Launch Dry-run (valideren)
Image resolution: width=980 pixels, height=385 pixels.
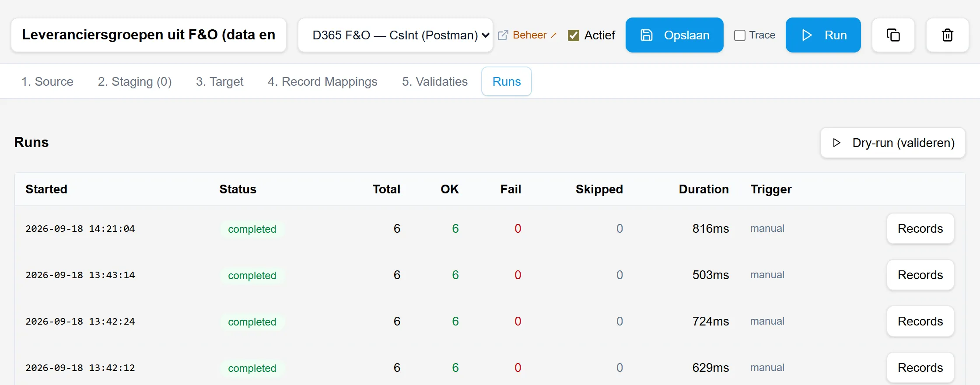click(892, 143)
